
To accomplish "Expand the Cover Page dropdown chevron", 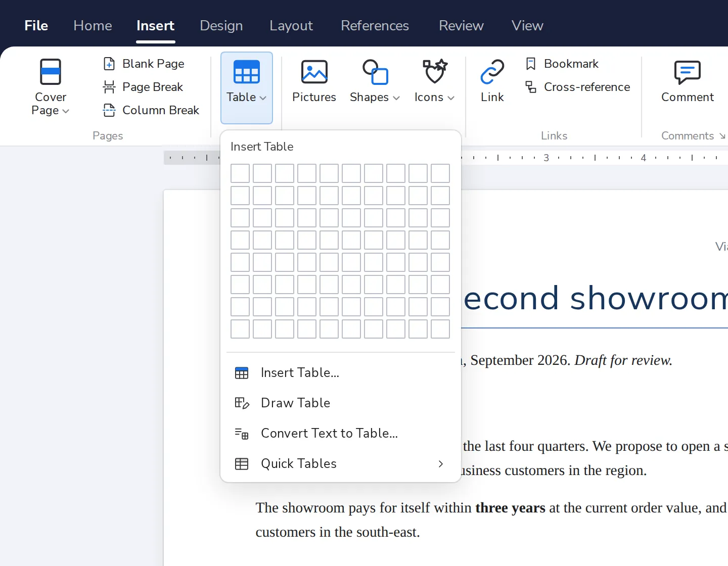I will tap(66, 111).
